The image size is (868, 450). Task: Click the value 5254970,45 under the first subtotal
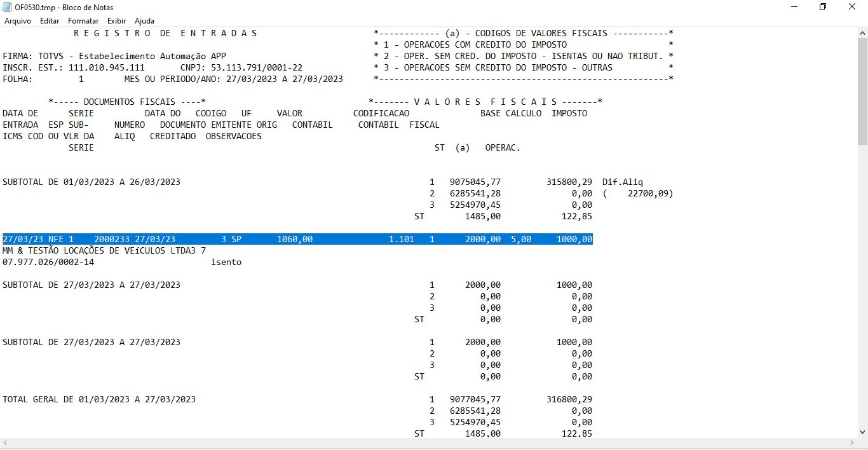(475, 205)
